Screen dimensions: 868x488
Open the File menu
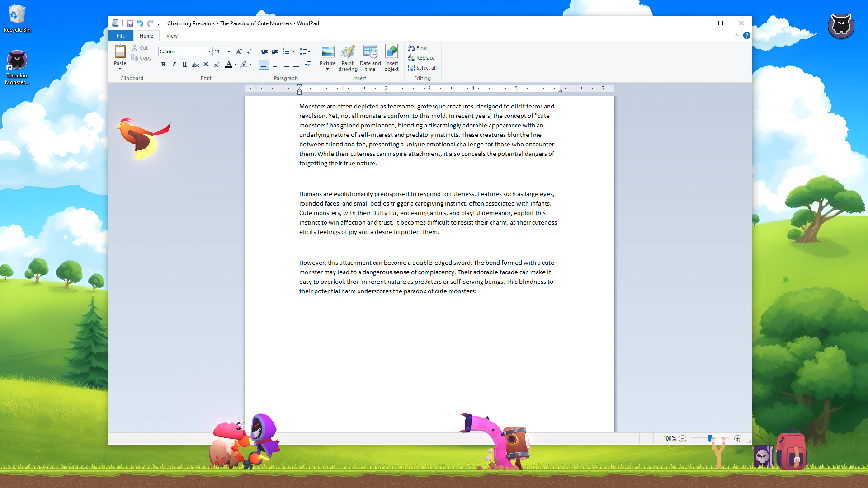120,35
